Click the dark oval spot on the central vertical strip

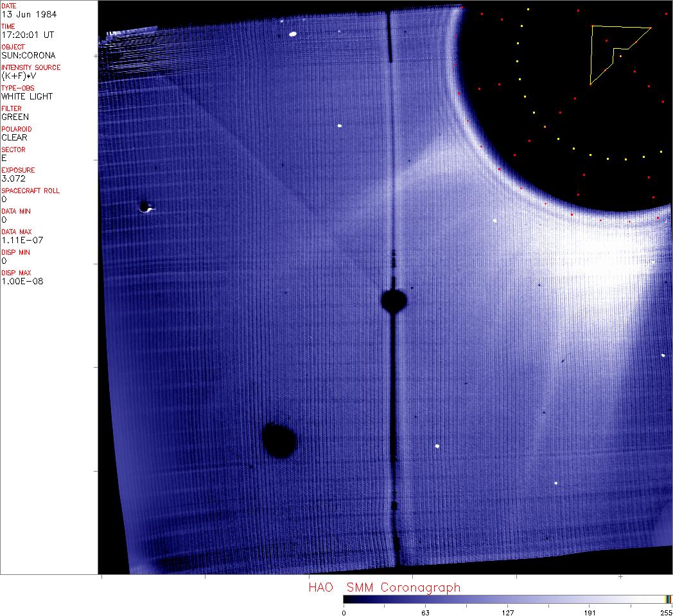(394, 300)
